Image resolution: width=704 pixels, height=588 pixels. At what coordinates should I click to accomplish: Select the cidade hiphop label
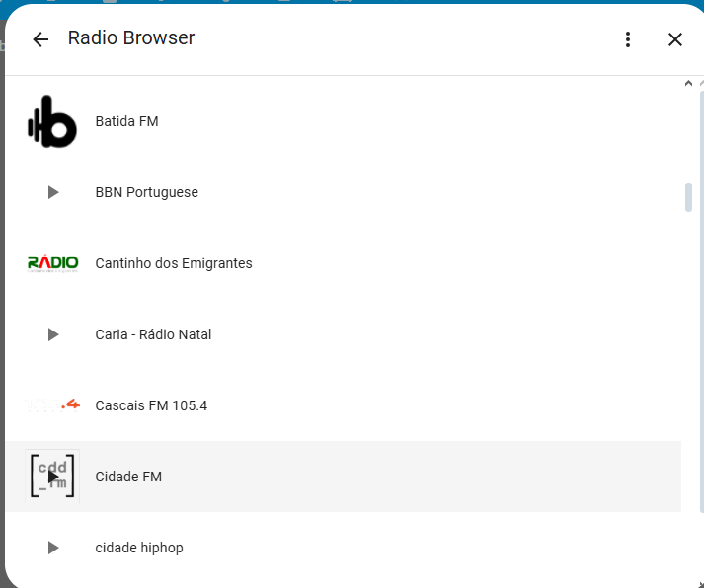pyautogui.click(x=139, y=548)
